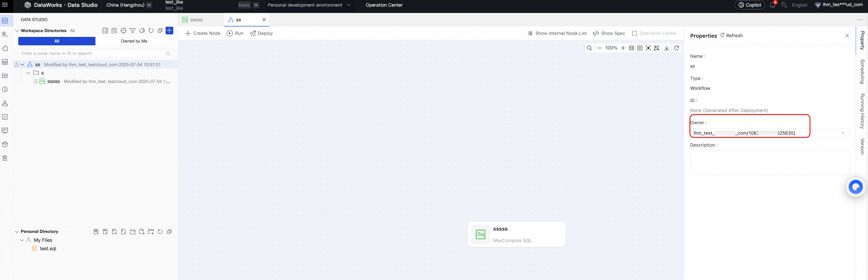868x280 pixels.
Task: Open the Running History side tab
Action: click(x=862, y=111)
